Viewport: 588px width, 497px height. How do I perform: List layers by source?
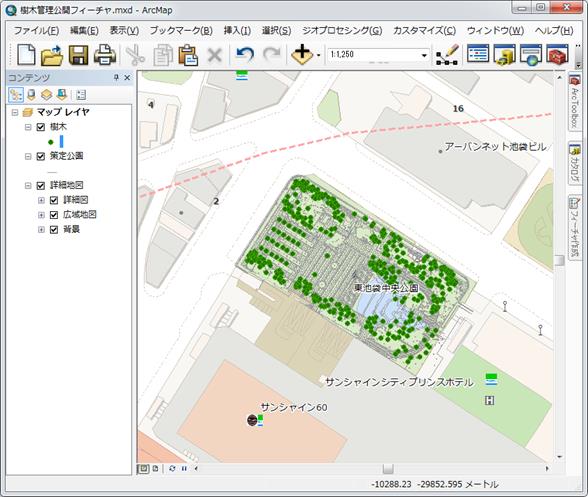point(32,95)
